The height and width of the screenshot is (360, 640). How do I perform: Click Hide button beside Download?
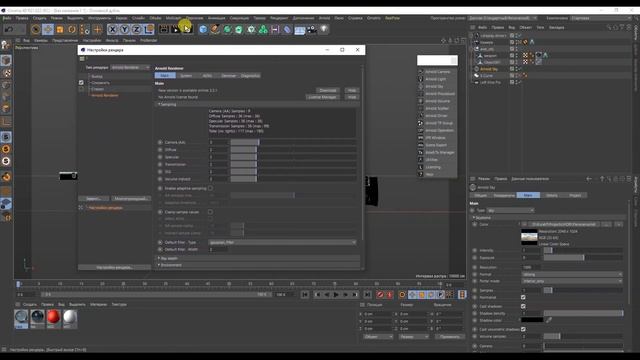[x=352, y=90]
